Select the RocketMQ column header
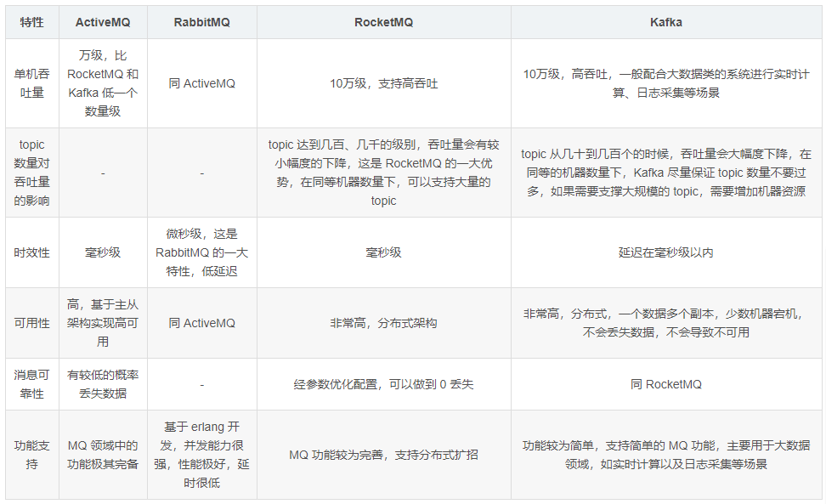Screen dimensions: 826x504 point(383,23)
